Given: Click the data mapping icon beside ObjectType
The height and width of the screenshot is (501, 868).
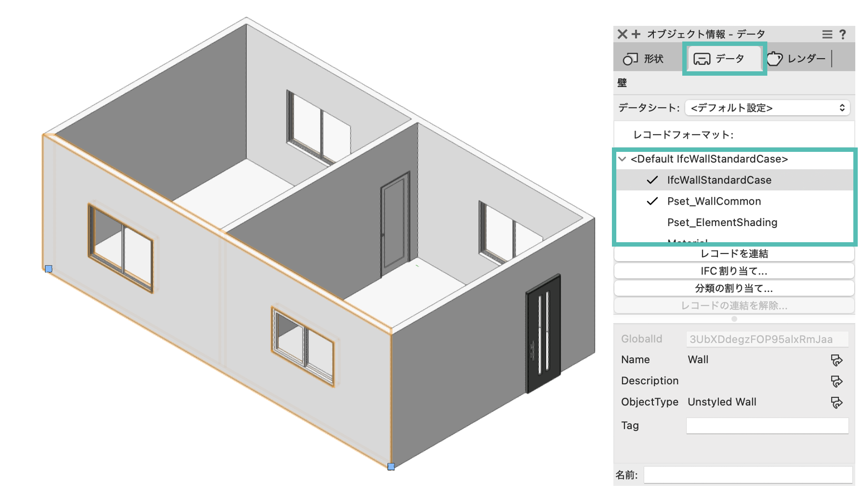Looking at the screenshot, I should (x=836, y=402).
